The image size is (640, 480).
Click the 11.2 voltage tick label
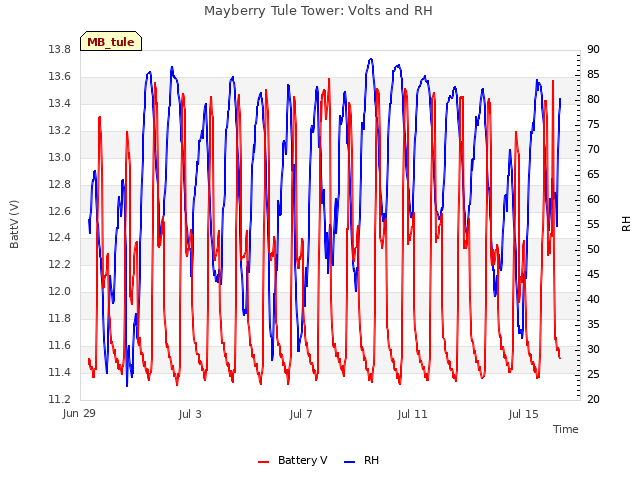(x=59, y=399)
